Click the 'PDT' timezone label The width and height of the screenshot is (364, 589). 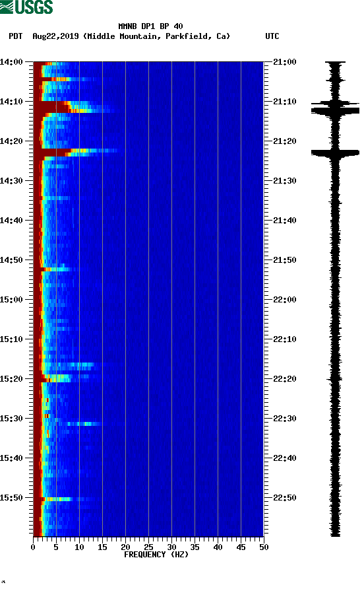16,36
